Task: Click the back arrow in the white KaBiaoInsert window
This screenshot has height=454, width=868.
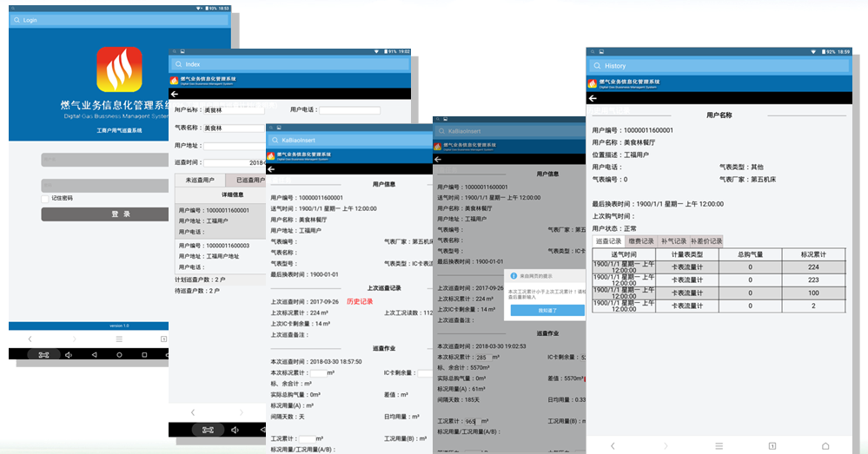Action: pyautogui.click(x=271, y=169)
